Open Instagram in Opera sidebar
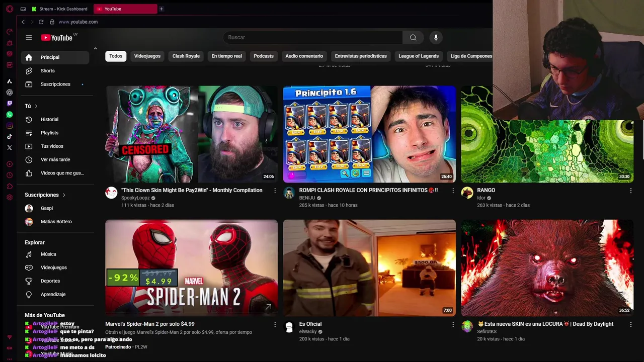The image size is (644, 362). 10,125
